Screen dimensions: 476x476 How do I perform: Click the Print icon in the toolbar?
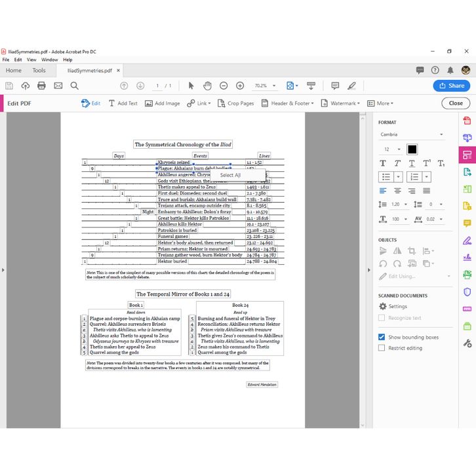click(x=41, y=86)
